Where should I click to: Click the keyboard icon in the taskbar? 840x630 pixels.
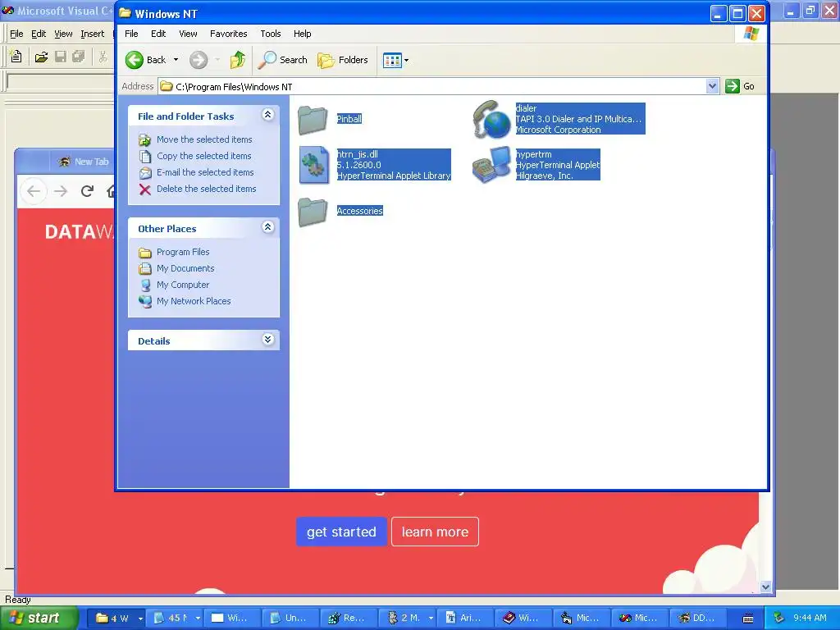(x=748, y=619)
